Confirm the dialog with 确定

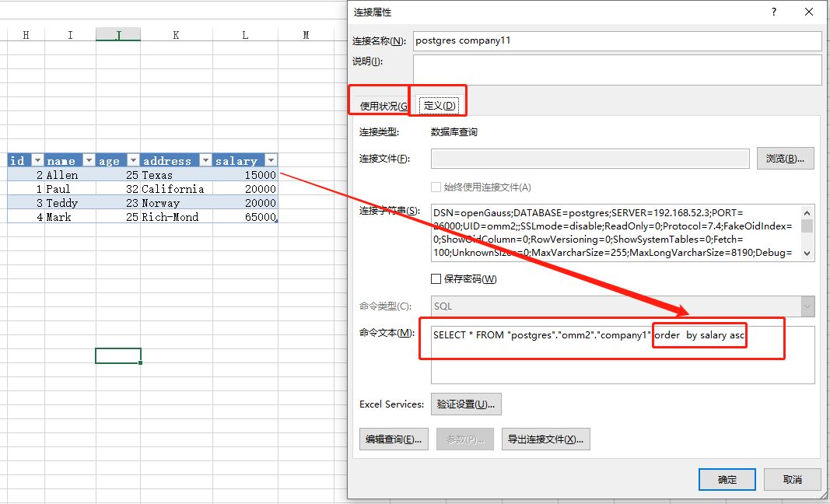coord(727,479)
